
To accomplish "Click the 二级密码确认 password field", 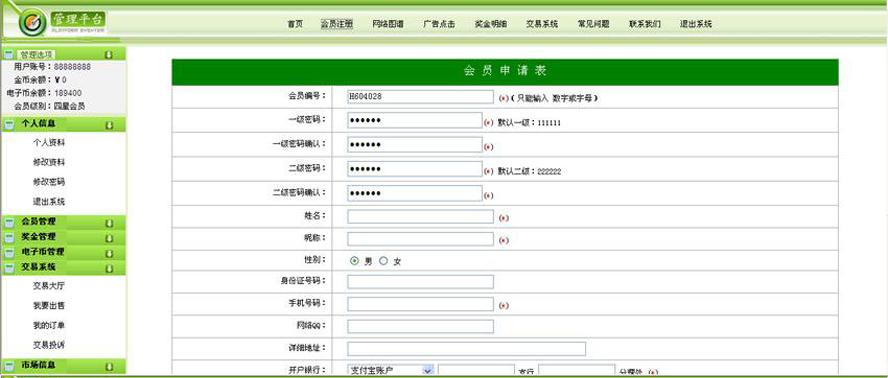I will (x=415, y=194).
